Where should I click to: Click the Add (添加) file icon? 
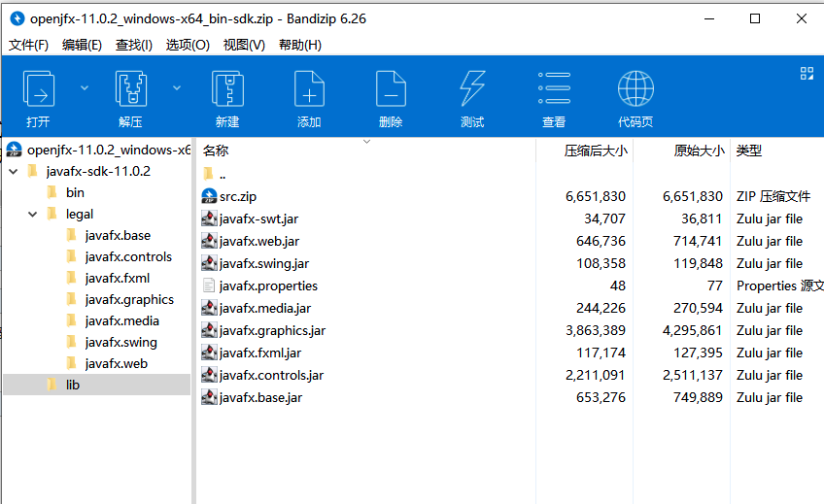click(x=309, y=89)
